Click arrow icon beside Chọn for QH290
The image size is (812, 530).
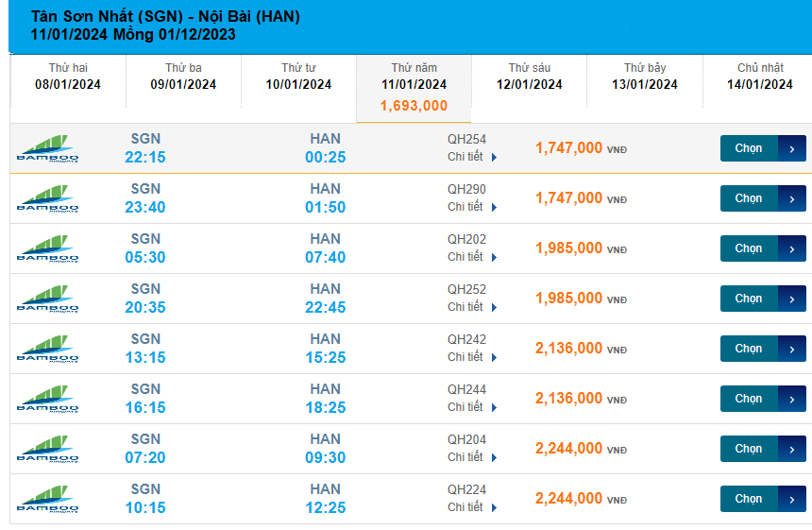click(x=791, y=198)
